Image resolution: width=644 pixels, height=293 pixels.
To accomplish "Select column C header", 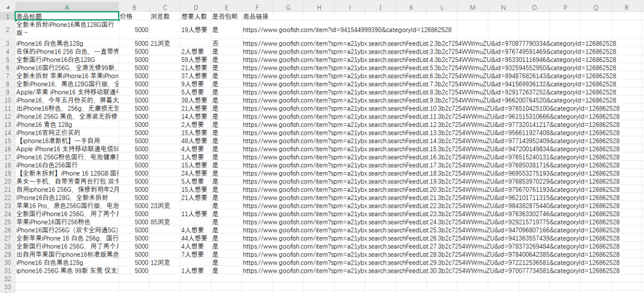I will (x=165, y=7).
